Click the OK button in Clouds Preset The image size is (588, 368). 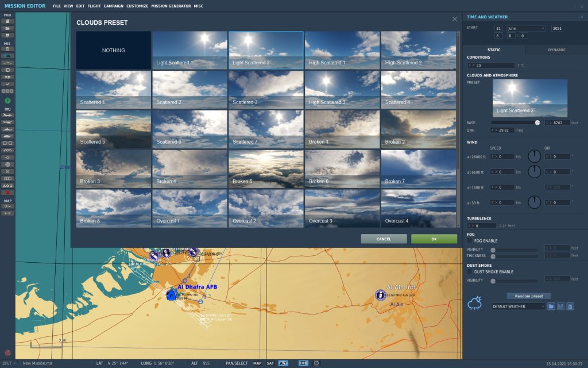[x=434, y=239]
